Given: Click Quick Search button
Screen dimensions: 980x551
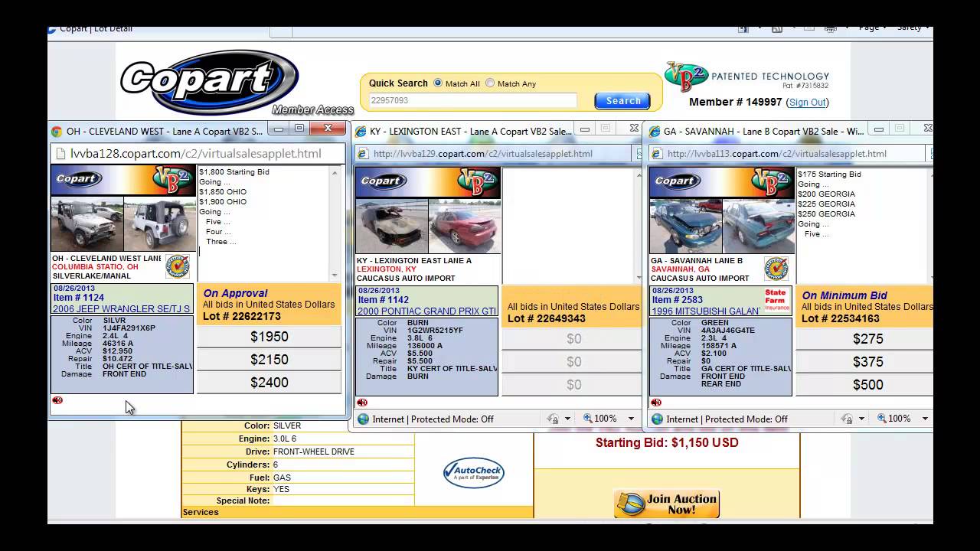Looking at the screenshot, I should [x=622, y=101].
